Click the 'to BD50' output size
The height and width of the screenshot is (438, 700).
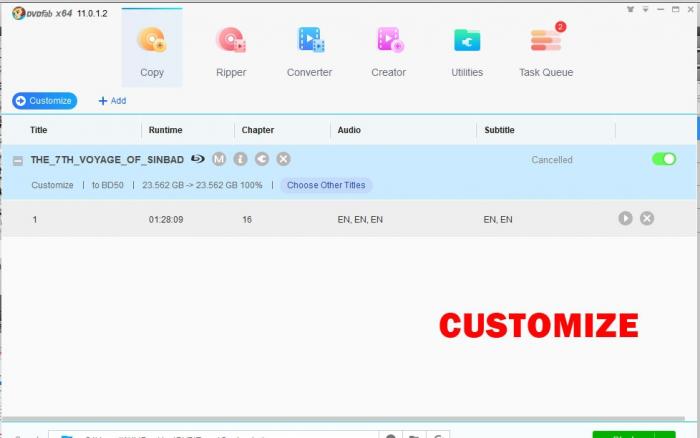[x=108, y=185]
